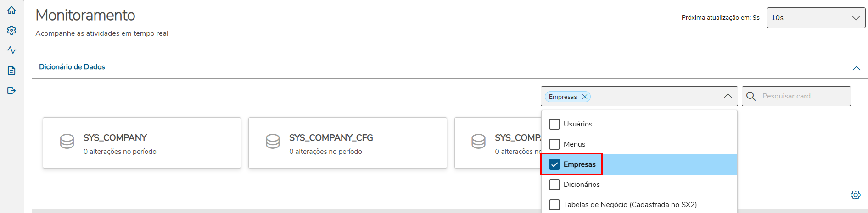Open the SYS_COMPANY_CFG card
Screen dimensions: 868x213
click(x=347, y=143)
